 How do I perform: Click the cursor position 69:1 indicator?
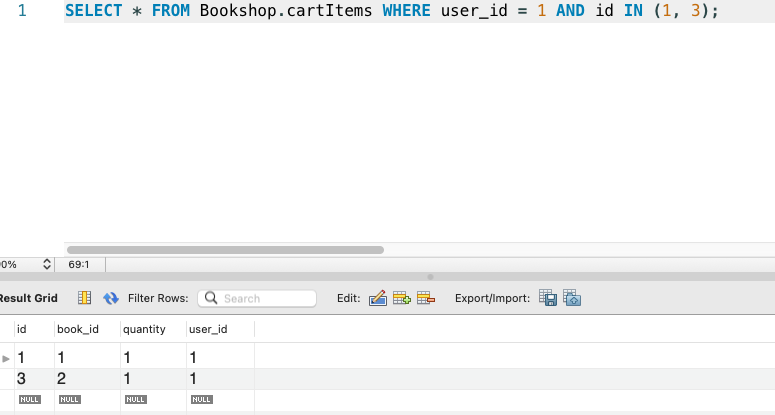point(79,264)
